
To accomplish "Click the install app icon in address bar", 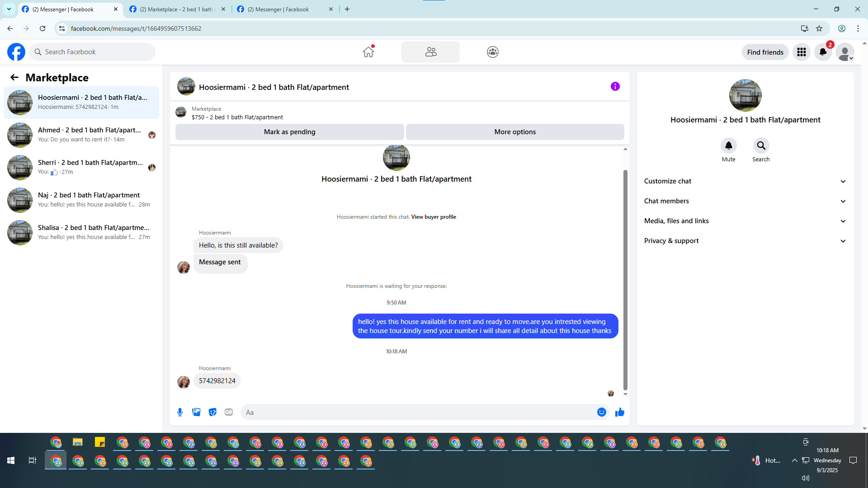I will coord(804,28).
